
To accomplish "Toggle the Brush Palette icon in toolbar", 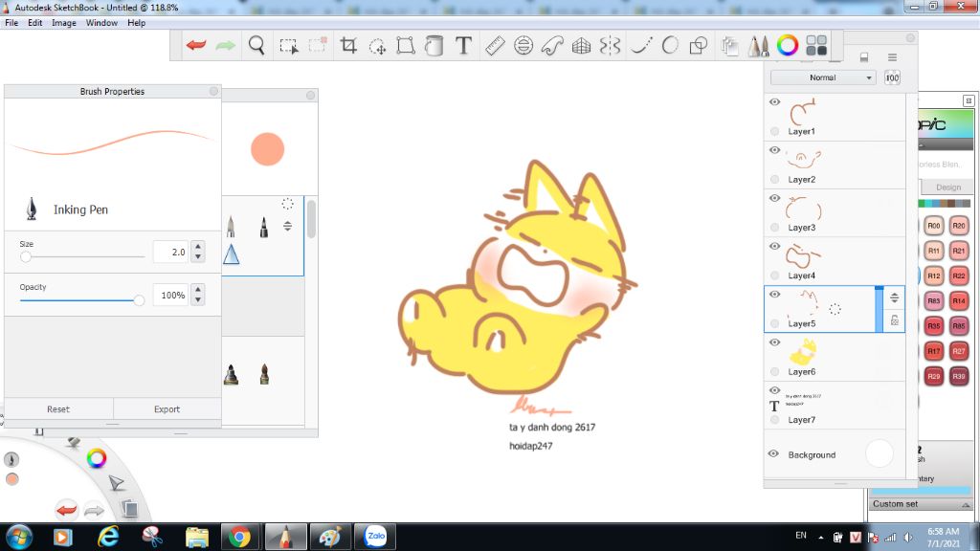I will pyautogui.click(x=759, y=46).
